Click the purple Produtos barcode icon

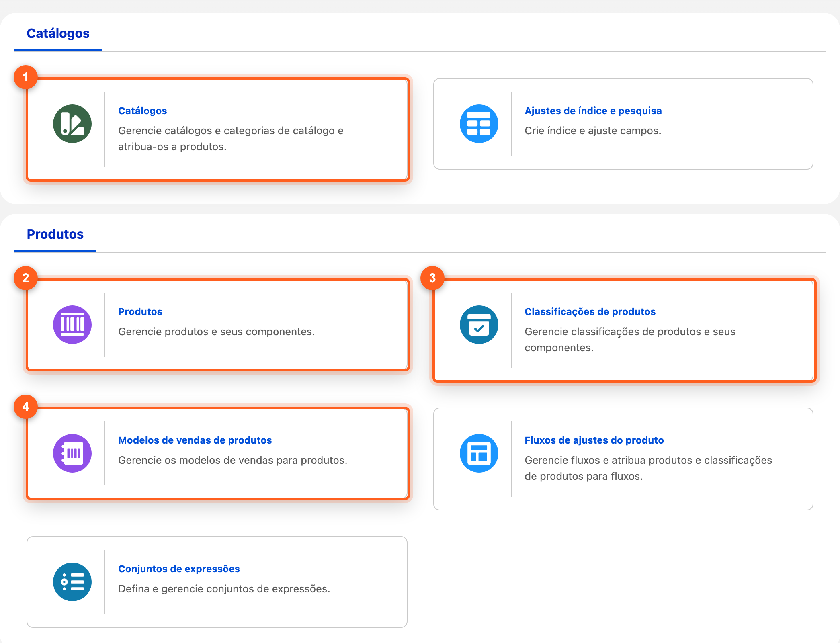72,325
